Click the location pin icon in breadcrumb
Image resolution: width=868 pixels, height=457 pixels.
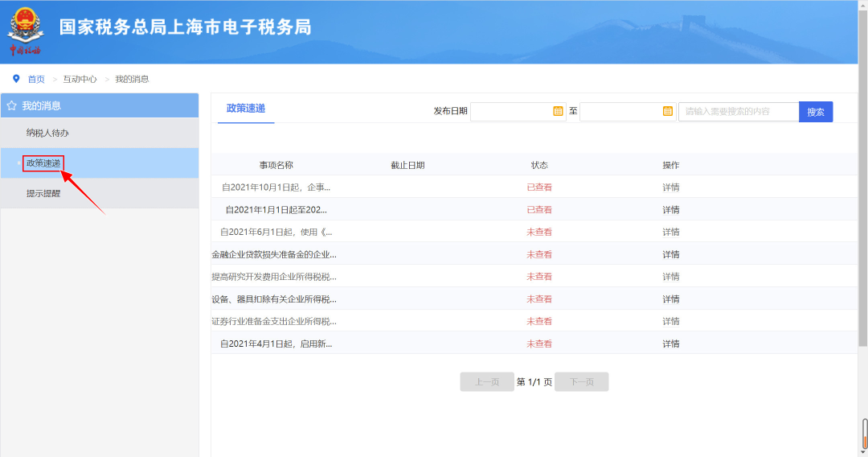[x=16, y=79]
